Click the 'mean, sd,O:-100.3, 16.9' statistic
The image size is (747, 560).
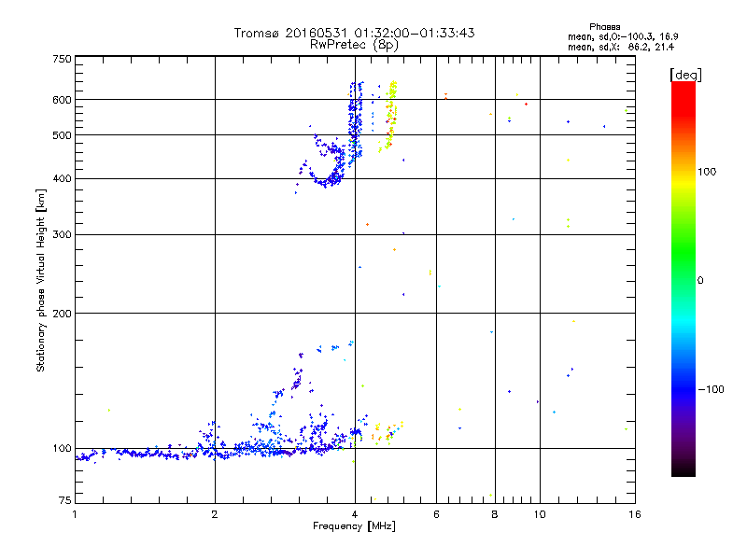pos(623,36)
